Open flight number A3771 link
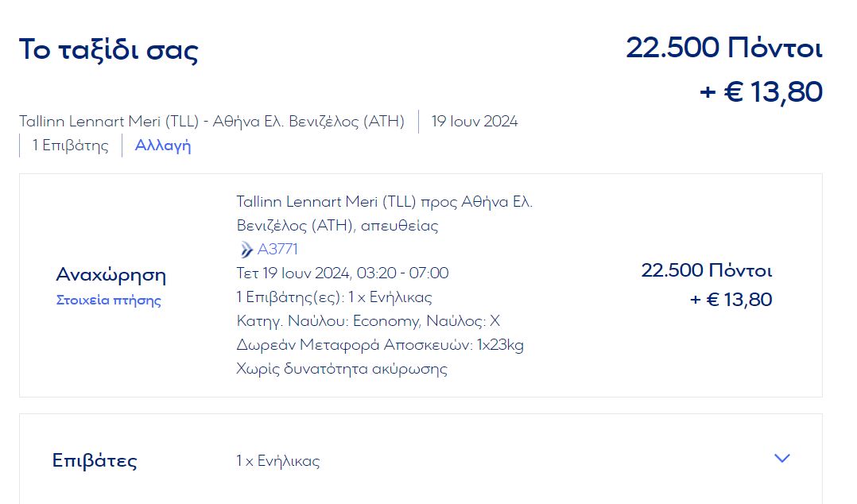This screenshot has width=857, height=504. point(277,250)
